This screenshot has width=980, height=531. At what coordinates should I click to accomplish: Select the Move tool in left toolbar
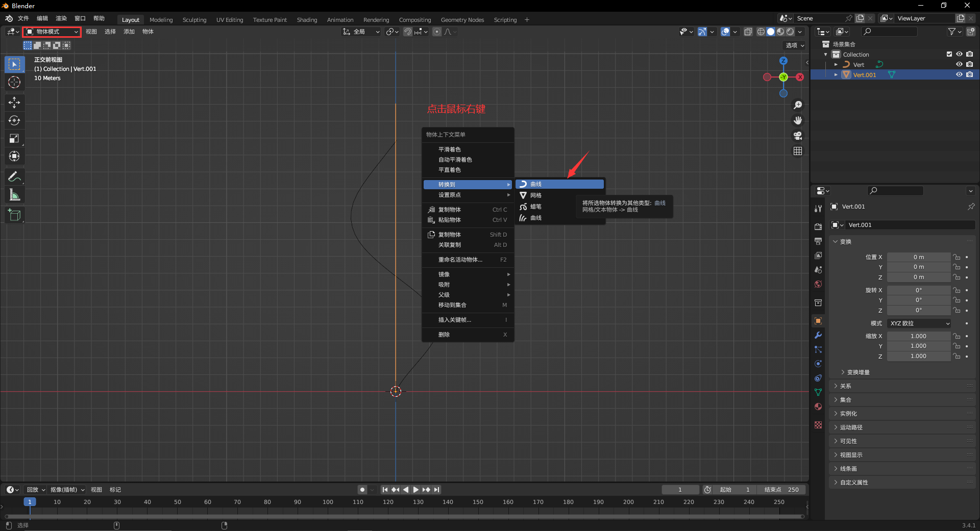[x=14, y=103]
